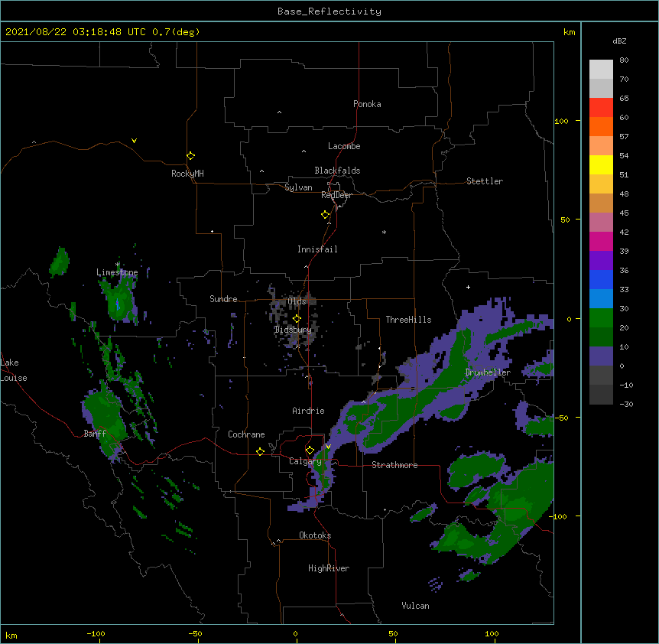Click the Lacombe city label

coord(344,146)
